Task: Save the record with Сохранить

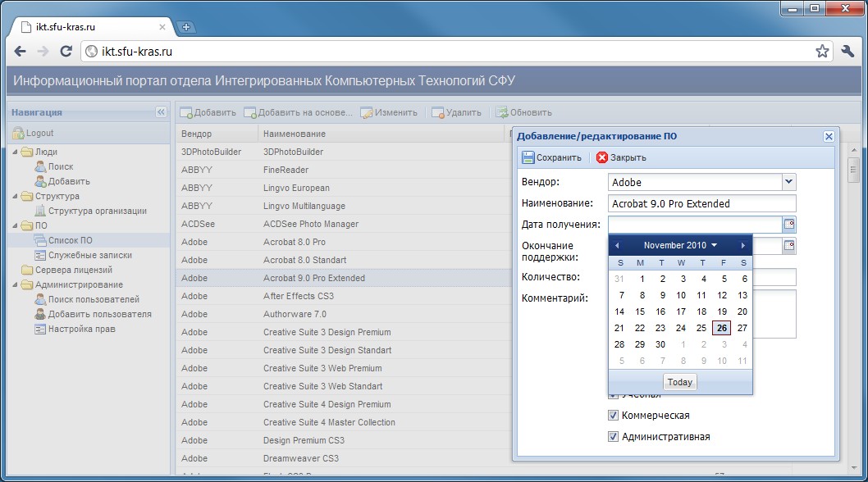Action: tap(552, 157)
